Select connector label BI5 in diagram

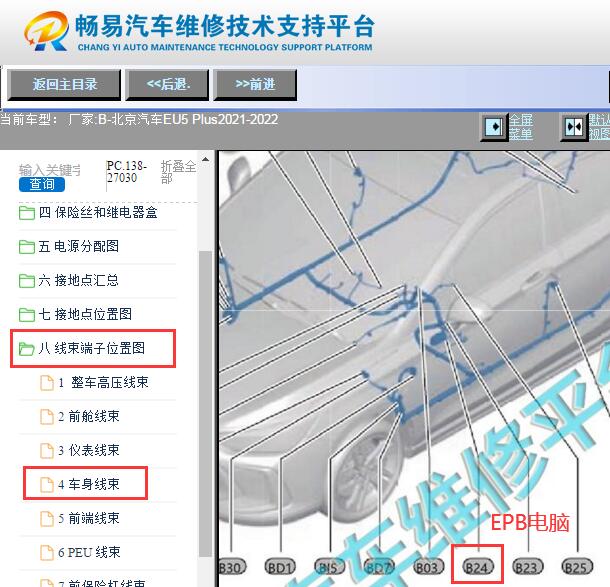pyautogui.click(x=329, y=568)
